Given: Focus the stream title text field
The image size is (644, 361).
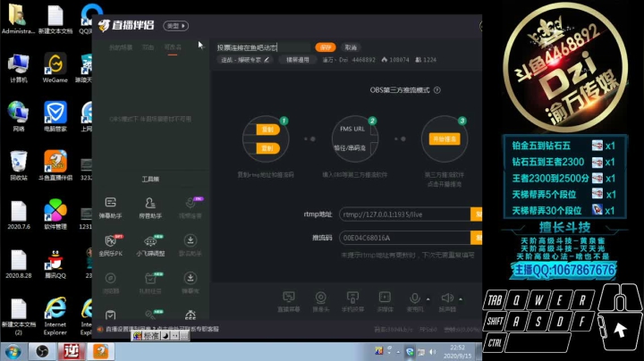Looking at the screenshot, I should point(263,47).
